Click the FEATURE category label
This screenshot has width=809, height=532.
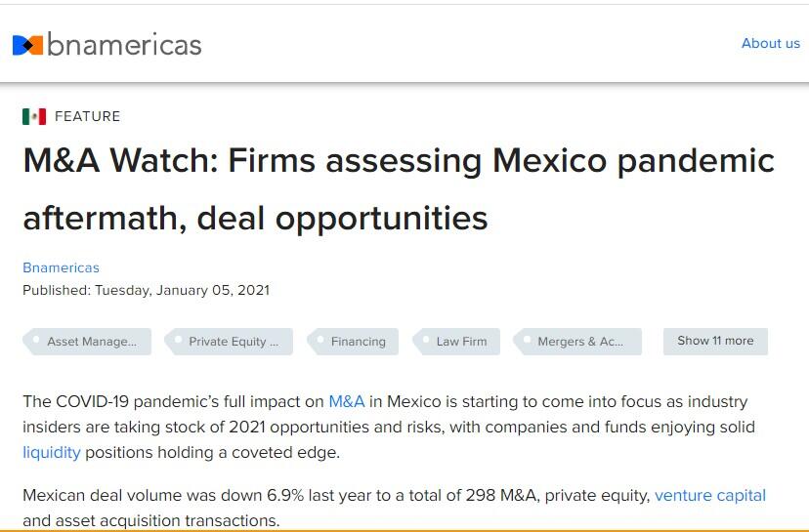pos(88,116)
